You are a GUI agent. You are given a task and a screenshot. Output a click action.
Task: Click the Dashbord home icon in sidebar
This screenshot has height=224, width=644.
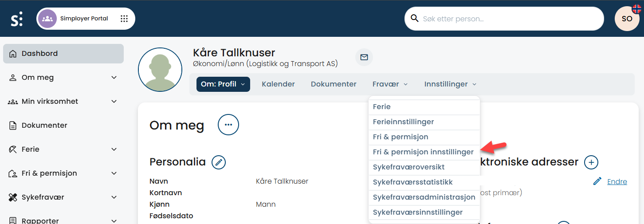(13, 54)
